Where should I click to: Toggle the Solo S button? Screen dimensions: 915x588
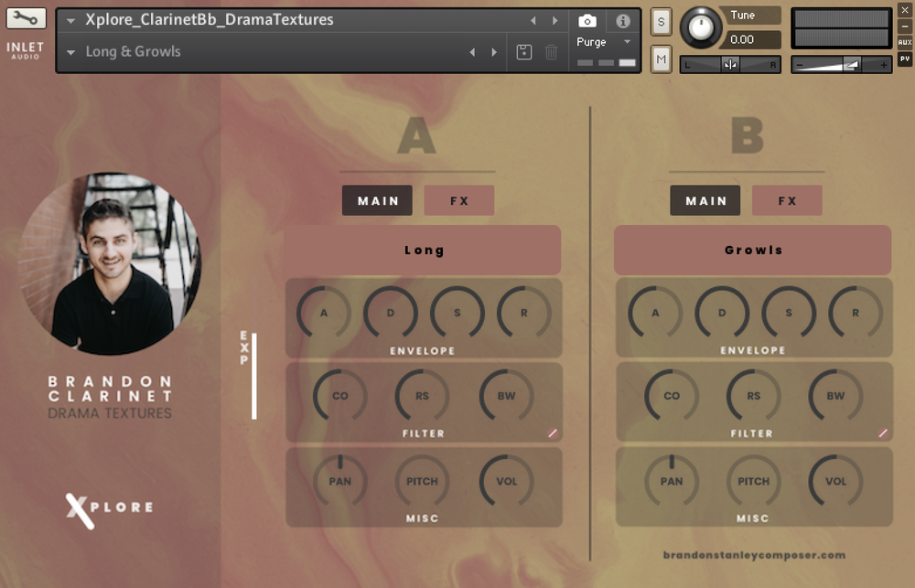coord(661,22)
